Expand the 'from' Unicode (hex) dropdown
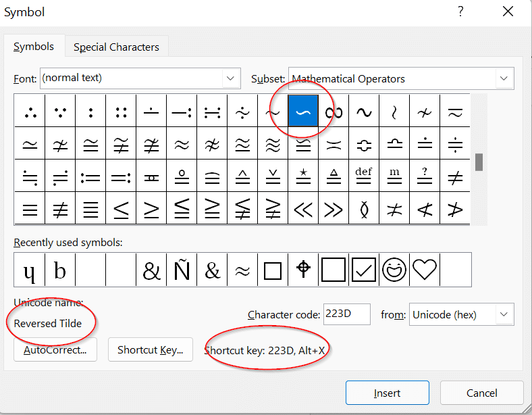This screenshot has width=532, height=415. tap(503, 315)
